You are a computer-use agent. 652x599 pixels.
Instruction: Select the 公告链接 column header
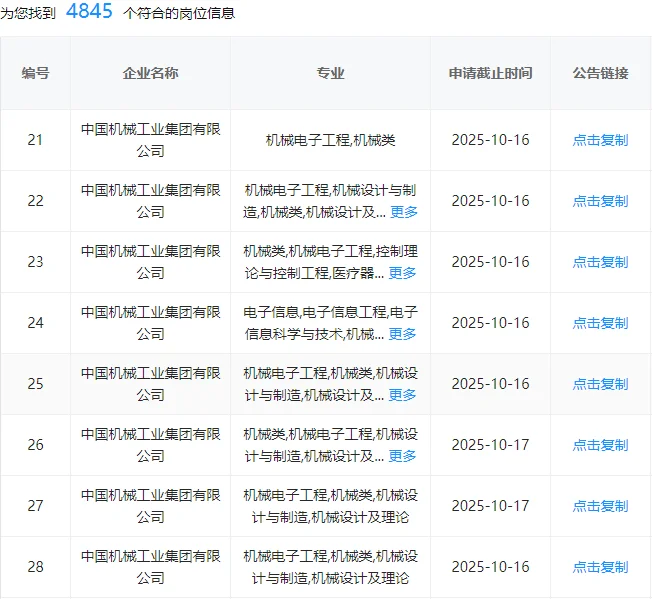click(600, 73)
